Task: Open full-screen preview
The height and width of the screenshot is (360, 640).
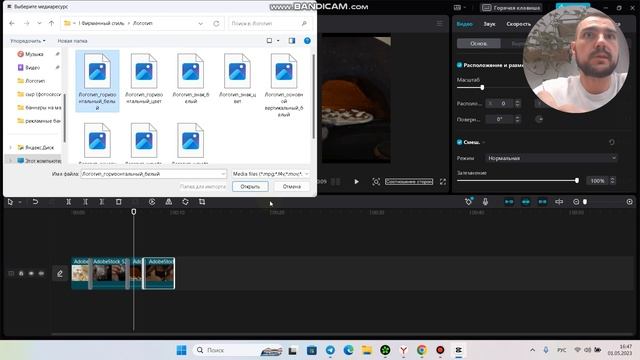Action: (443, 182)
